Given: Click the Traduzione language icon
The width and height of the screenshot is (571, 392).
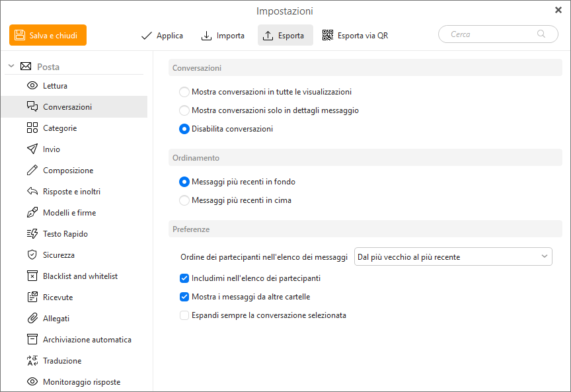Looking at the screenshot, I should (x=32, y=361).
